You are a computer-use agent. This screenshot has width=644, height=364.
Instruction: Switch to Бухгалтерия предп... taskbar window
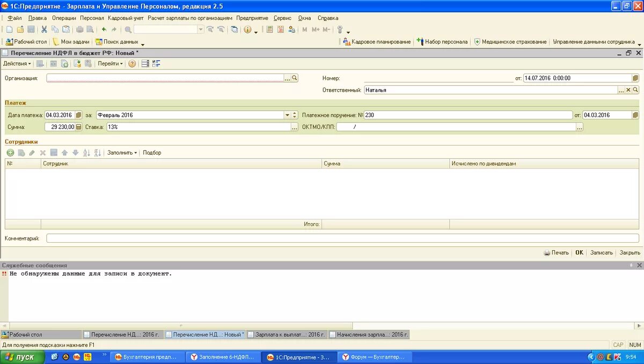coord(148,357)
